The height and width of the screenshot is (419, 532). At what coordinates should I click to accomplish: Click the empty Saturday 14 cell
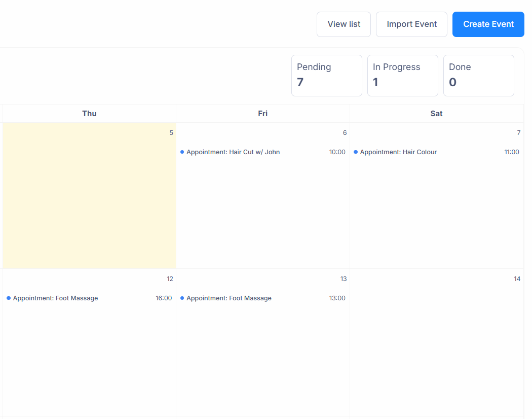tap(436, 350)
